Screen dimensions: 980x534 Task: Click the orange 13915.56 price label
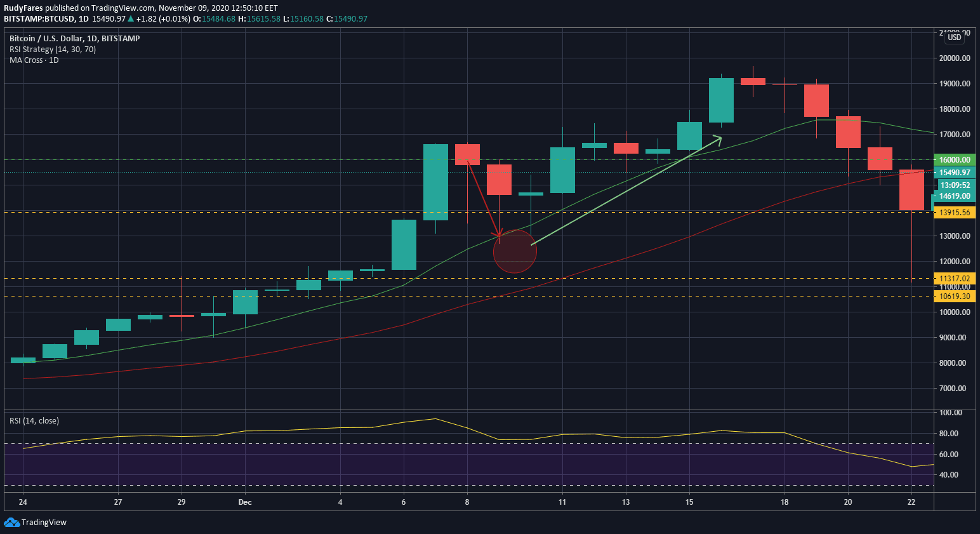(955, 213)
